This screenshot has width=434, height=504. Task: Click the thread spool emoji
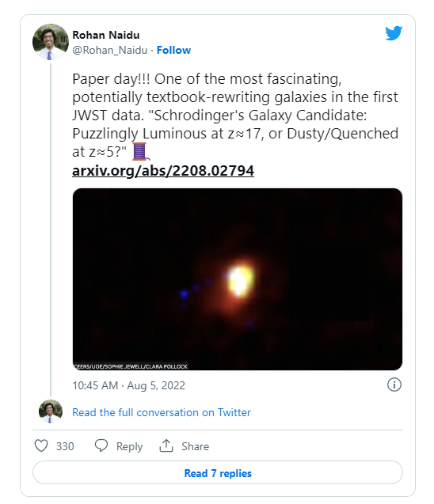point(141,151)
